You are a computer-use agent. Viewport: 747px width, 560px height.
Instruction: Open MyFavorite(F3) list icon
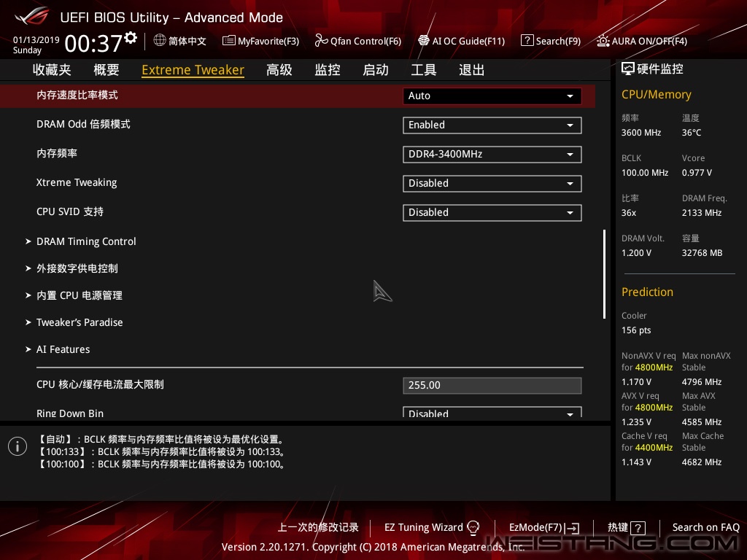coord(228,41)
